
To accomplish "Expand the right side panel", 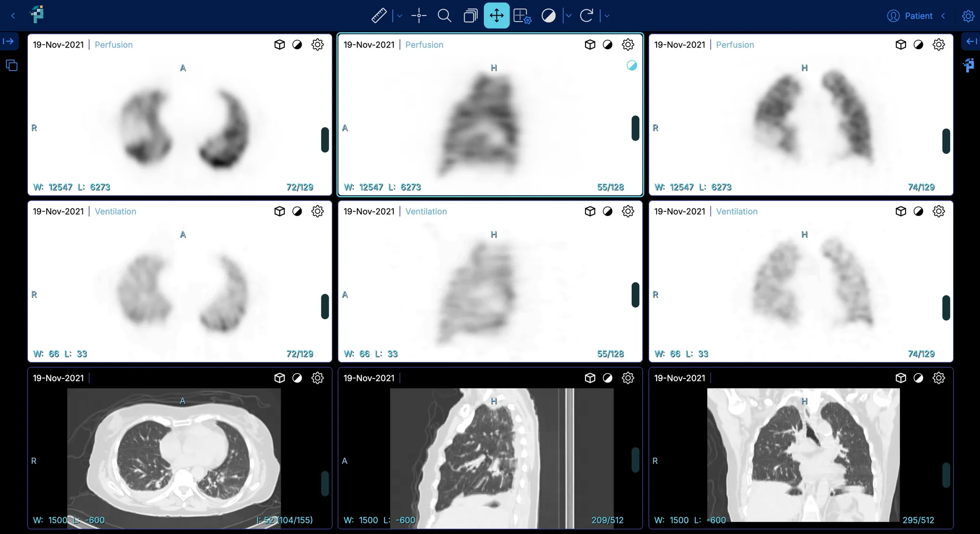I will [x=971, y=41].
